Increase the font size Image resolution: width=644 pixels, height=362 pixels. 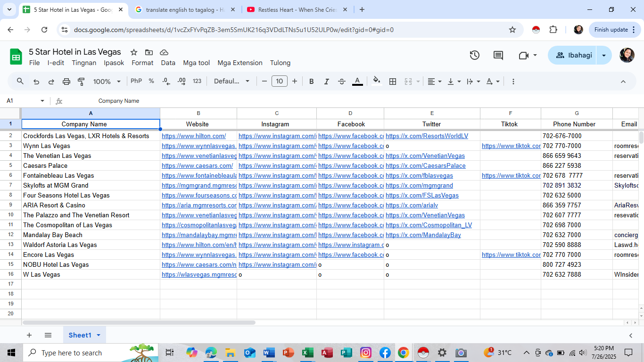tap(295, 82)
